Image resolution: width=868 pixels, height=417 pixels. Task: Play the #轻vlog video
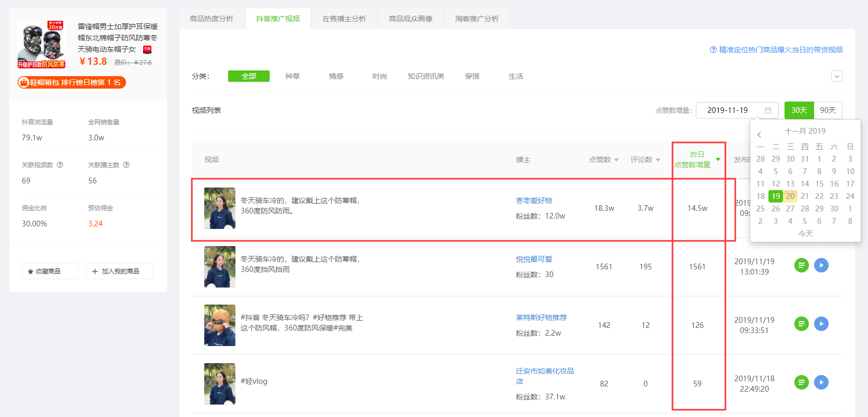tap(821, 382)
